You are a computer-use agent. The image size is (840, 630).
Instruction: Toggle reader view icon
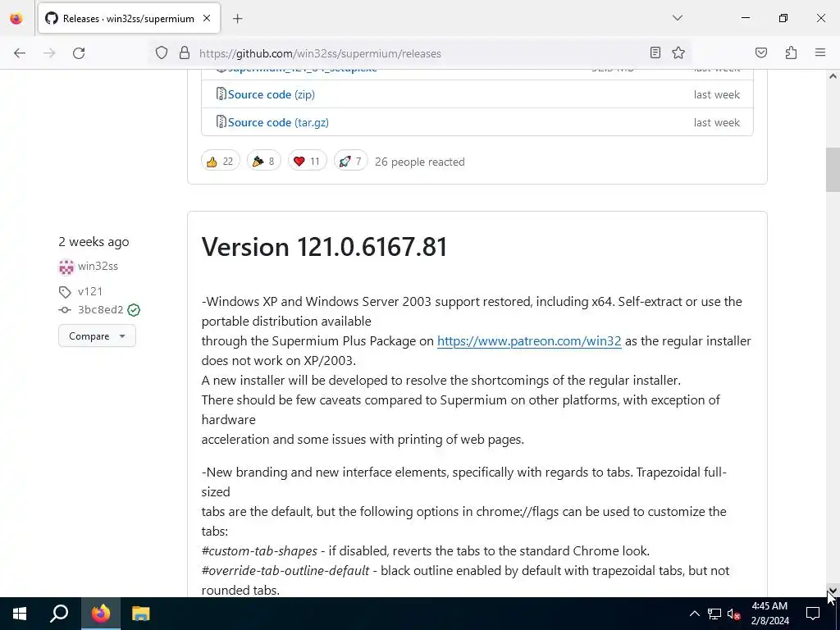click(655, 52)
